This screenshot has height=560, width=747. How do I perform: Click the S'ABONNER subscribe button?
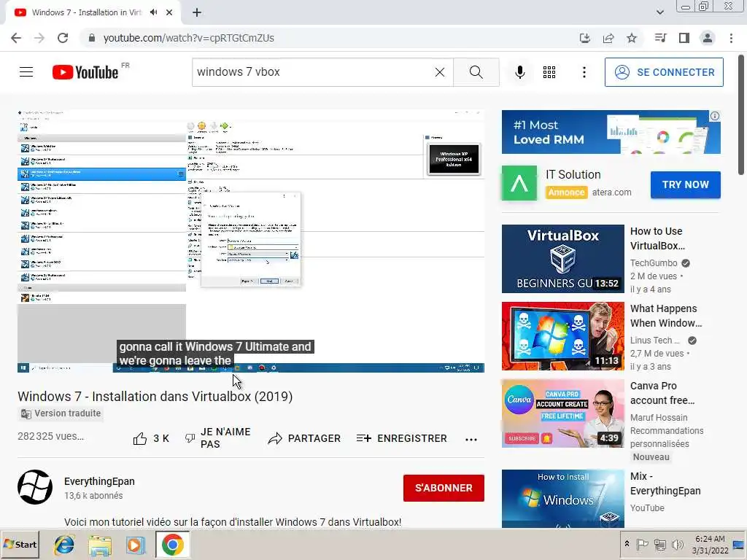coord(444,488)
